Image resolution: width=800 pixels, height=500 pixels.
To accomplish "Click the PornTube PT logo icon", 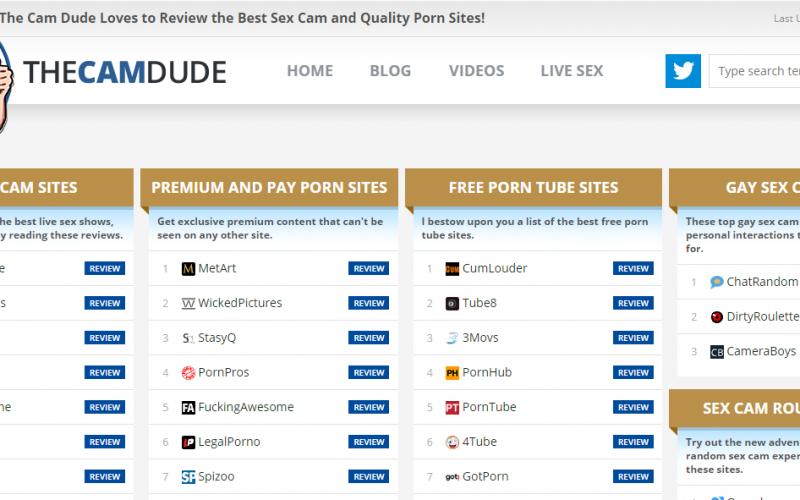I will click(452, 408).
